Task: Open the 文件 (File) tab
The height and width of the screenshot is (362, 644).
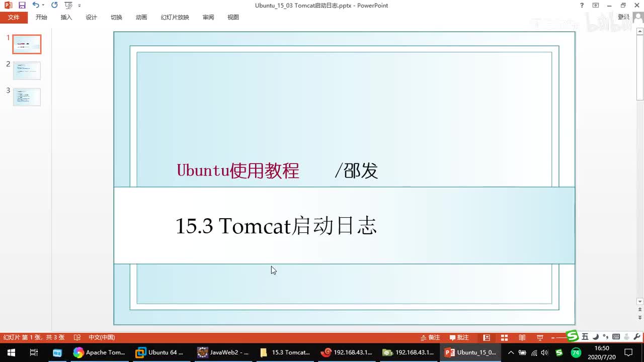Action: (14, 17)
